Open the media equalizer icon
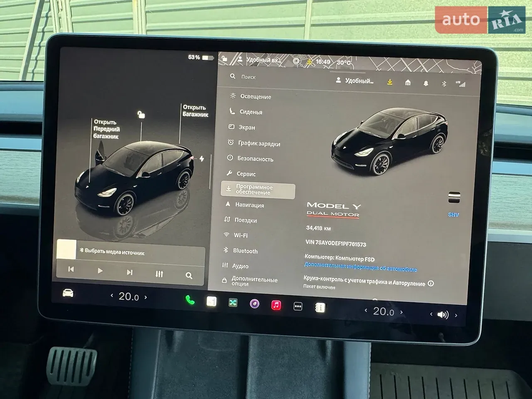Image resolution: width=532 pixels, height=399 pixels. click(159, 274)
